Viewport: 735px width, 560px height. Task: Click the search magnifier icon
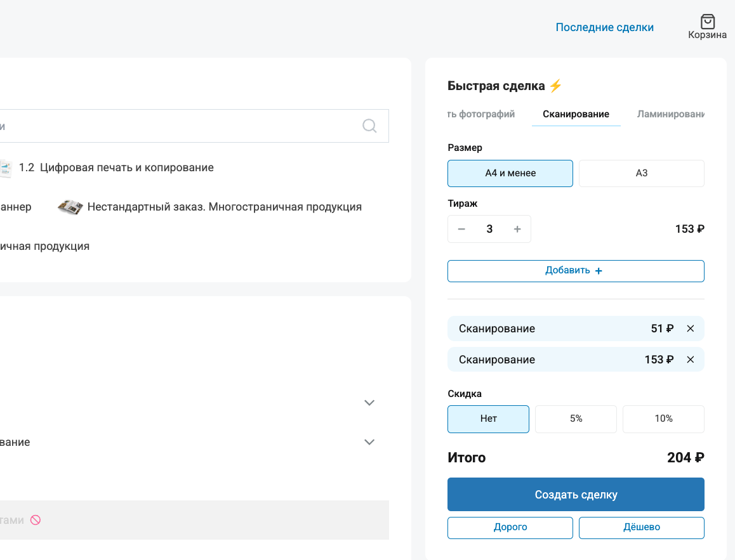click(x=369, y=126)
